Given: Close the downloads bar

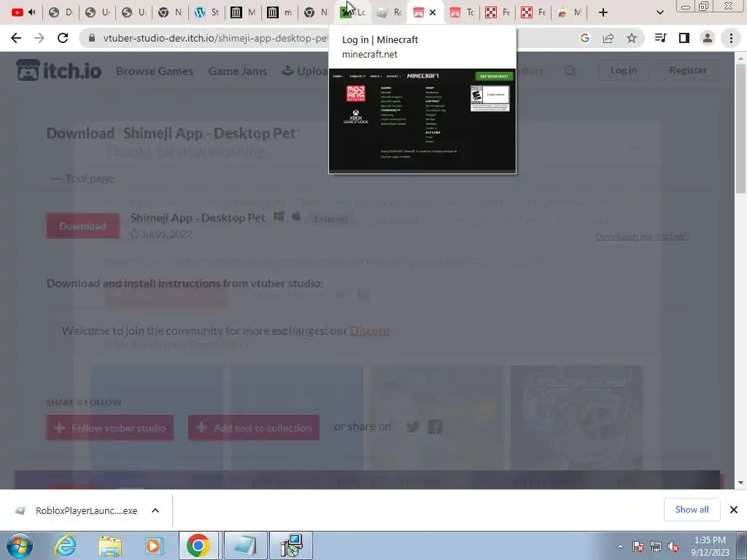Looking at the screenshot, I should click(734, 510).
